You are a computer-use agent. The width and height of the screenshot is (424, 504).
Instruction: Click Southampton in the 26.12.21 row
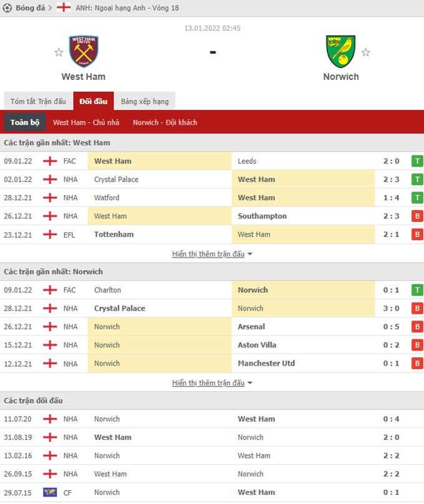(x=262, y=216)
